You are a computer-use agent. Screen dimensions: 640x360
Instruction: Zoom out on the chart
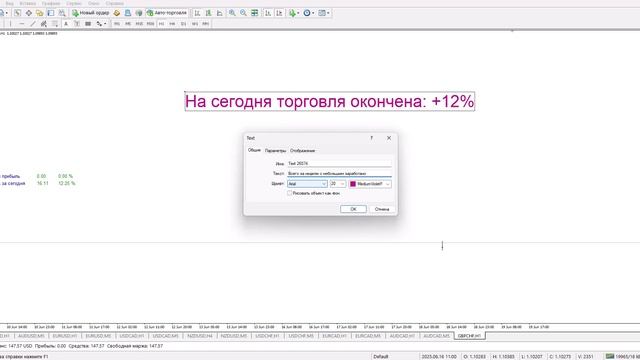[243, 13]
